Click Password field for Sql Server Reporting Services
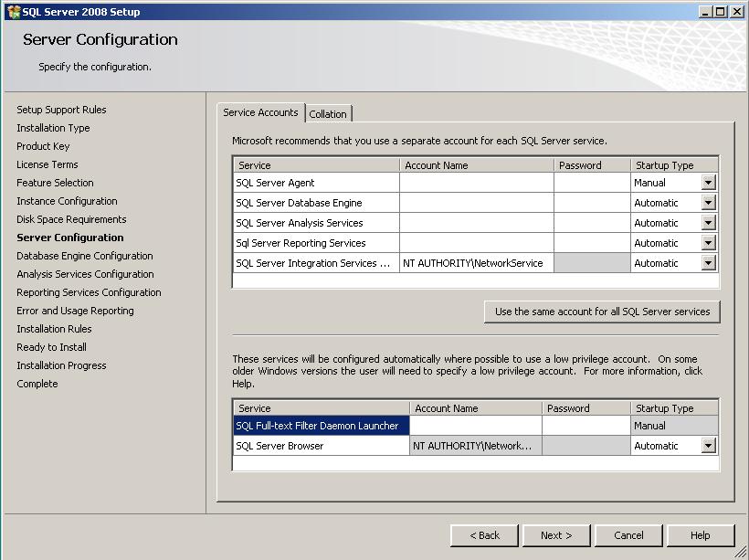This screenshot has width=749, height=560. (592, 243)
